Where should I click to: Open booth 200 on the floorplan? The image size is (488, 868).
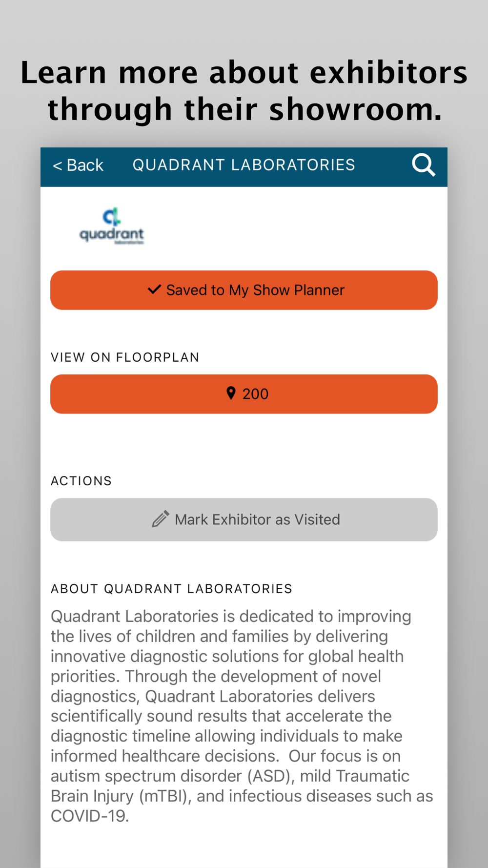tap(244, 394)
